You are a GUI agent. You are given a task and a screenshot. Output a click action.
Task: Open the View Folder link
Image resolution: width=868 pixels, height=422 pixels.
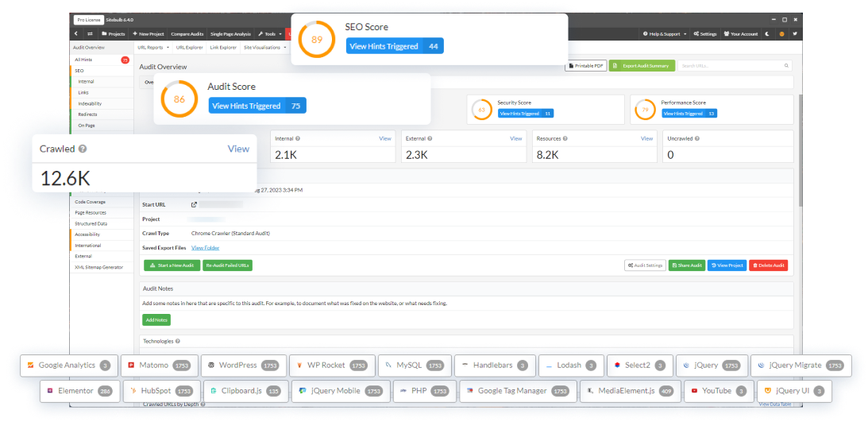coord(205,248)
